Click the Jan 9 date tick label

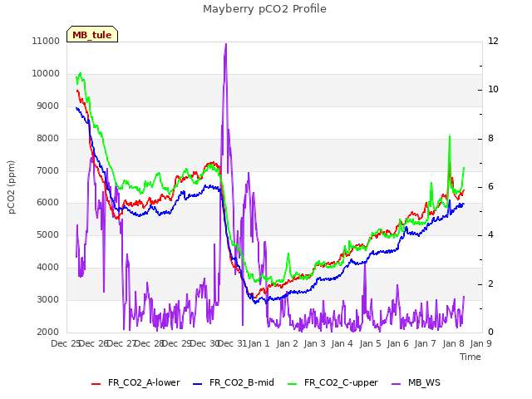tap(480, 343)
